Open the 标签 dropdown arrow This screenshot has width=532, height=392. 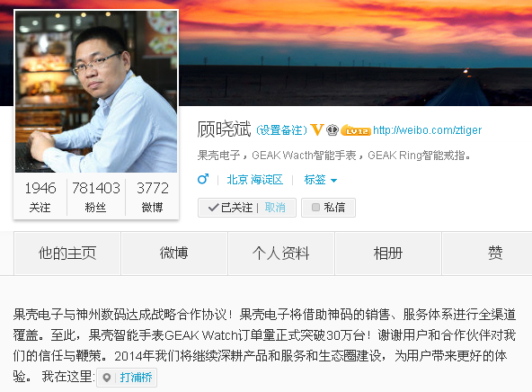[x=334, y=181]
